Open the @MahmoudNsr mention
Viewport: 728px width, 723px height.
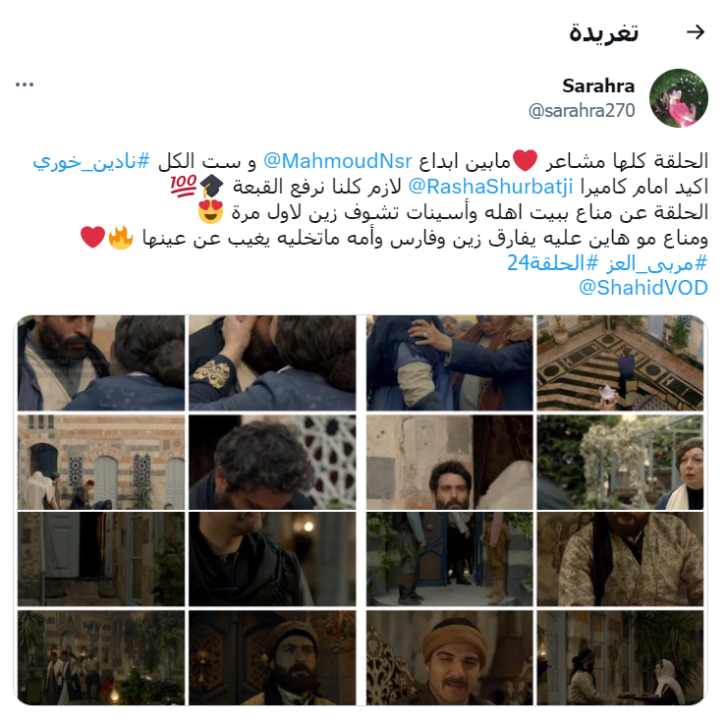click(x=338, y=161)
